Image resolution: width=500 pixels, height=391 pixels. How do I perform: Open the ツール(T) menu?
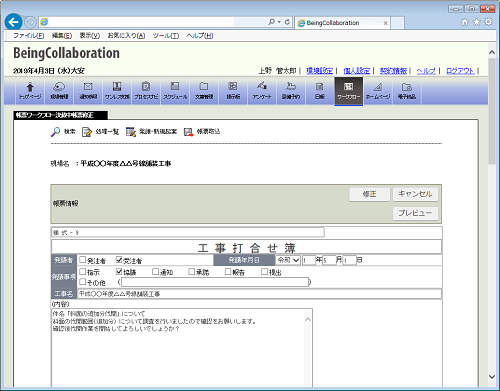click(x=166, y=36)
